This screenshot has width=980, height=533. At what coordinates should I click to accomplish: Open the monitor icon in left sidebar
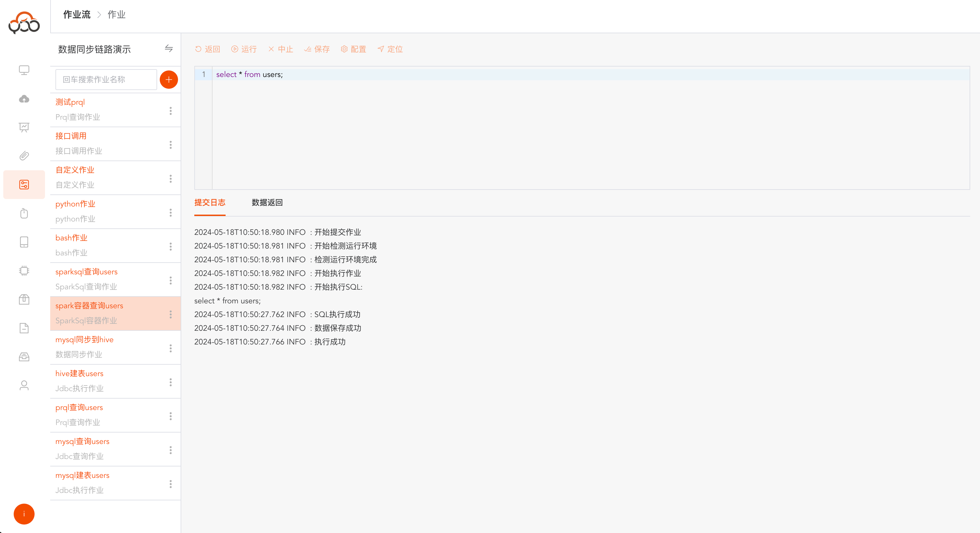pos(24,70)
